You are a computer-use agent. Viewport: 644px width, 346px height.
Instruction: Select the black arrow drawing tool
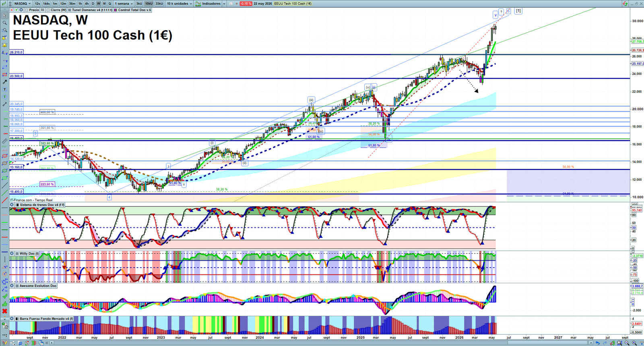pos(4,82)
